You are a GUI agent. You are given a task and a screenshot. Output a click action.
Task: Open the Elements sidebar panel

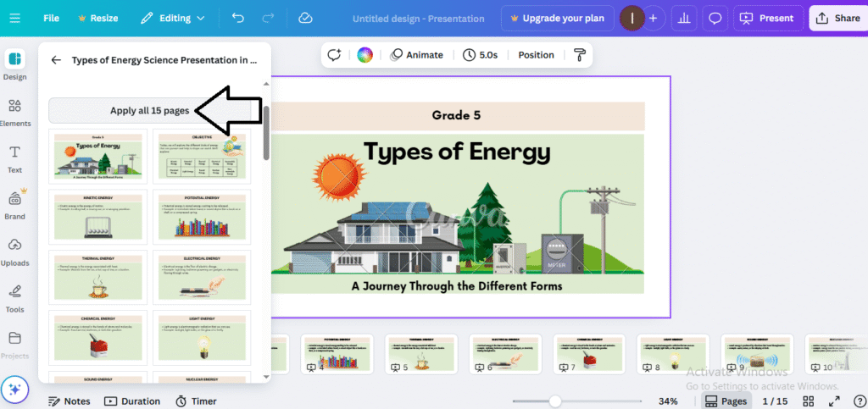pos(14,113)
